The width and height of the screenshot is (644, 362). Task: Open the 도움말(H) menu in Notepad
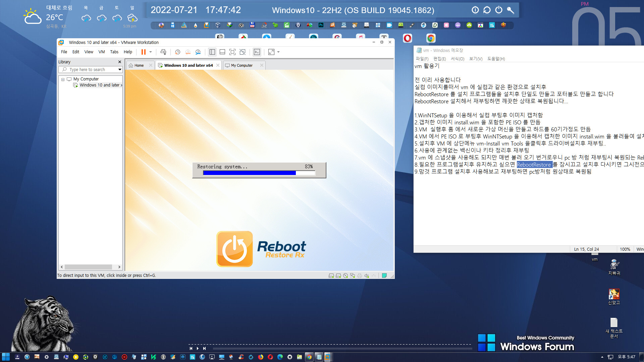pos(496,59)
